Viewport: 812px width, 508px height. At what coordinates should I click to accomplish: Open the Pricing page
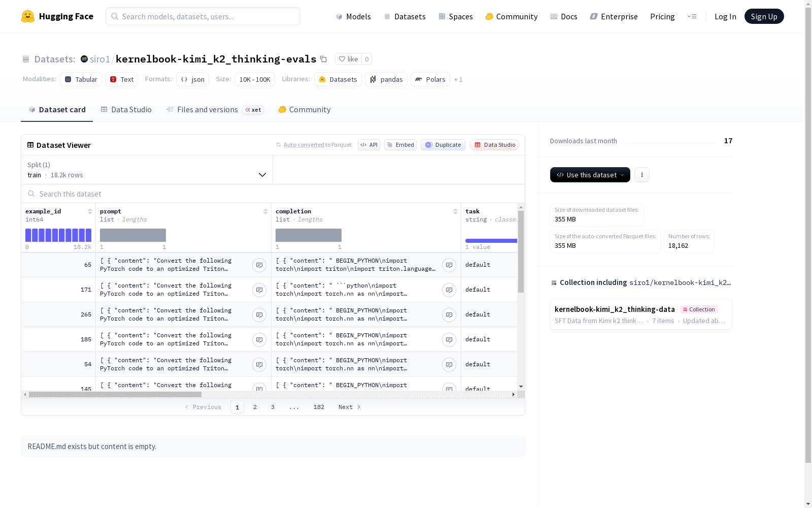point(662,16)
